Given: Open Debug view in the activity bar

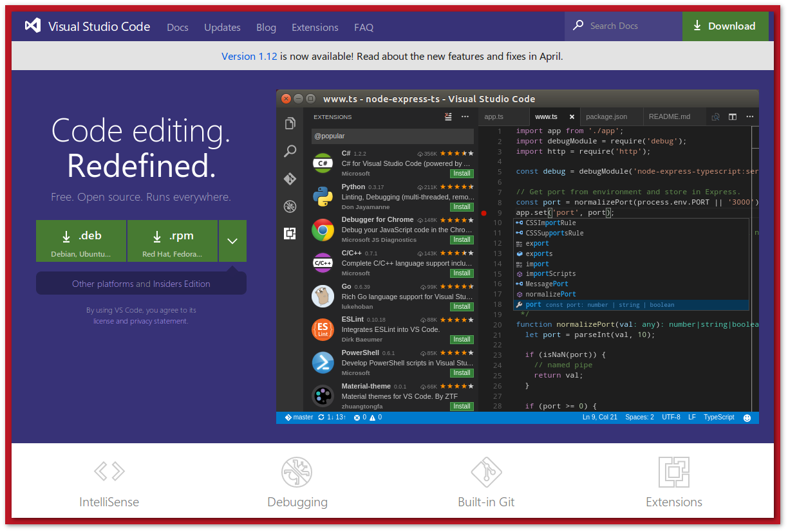Looking at the screenshot, I should pyautogui.click(x=290, y=206).
